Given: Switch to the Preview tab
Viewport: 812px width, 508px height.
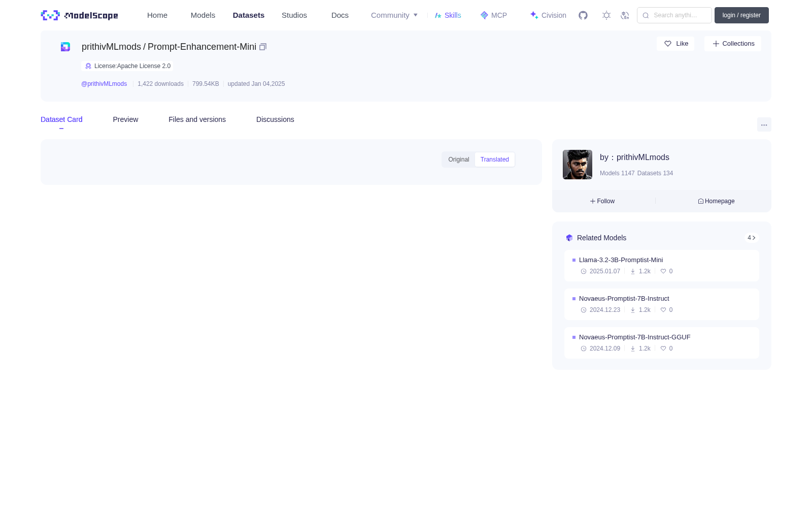Looking at the screenshot, I should coord(125,119).
